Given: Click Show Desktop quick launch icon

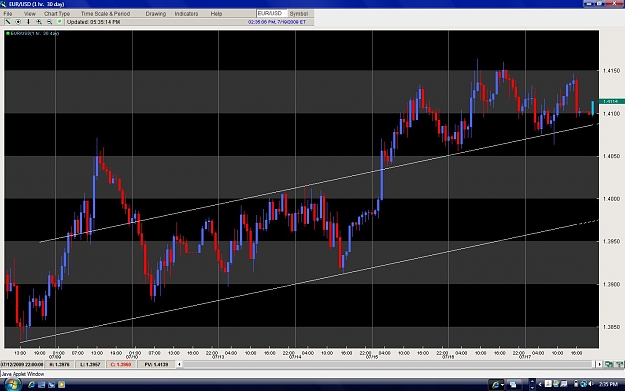Looking at the screenshot, I should pyautogui.click(x=41, y=385).
